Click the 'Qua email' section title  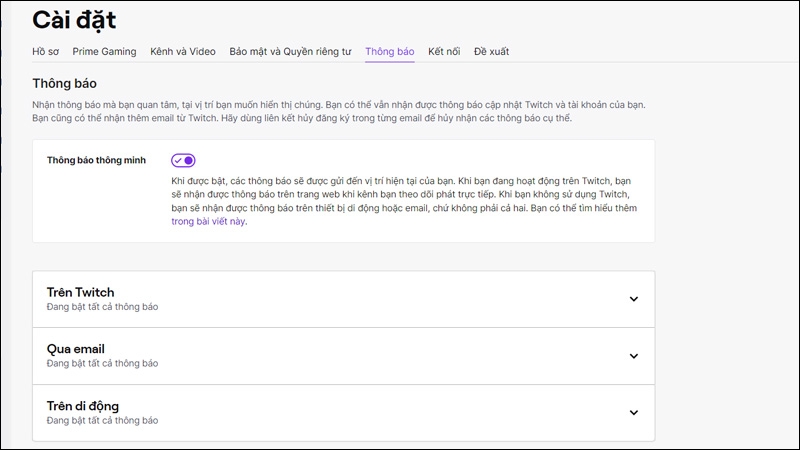click(x=76, y=349)
